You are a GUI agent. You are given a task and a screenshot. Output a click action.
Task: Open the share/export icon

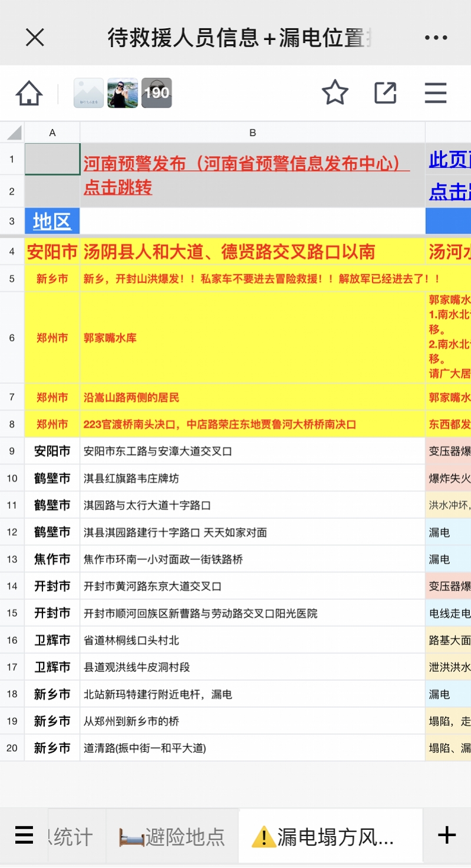(385, 92)
